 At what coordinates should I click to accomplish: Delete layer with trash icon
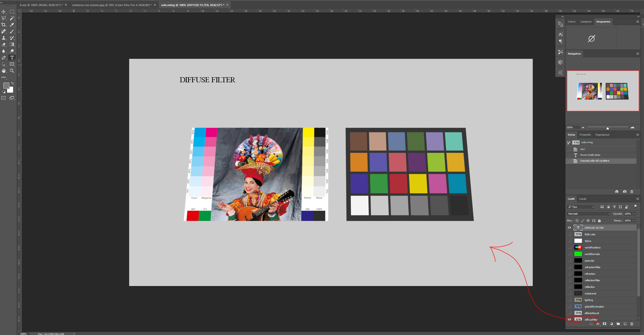tap(632, 324)
